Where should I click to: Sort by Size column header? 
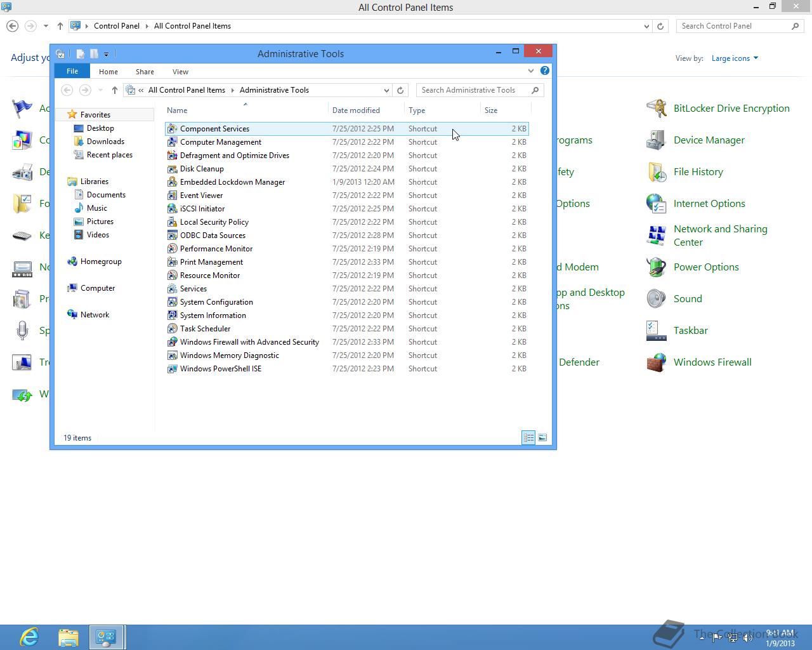tap(505, 110)
